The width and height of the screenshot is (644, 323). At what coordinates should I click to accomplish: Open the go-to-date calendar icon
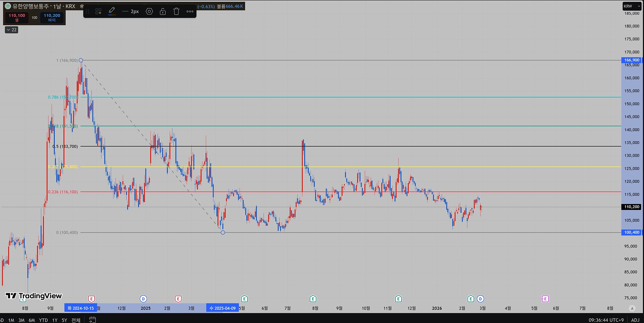(93, 320)
